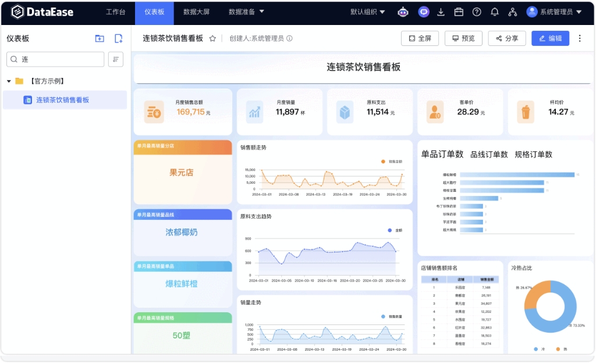Click the 11,897 monthly volume value
596x364 pixels.
pyautogui.click(x=288, y=112)
